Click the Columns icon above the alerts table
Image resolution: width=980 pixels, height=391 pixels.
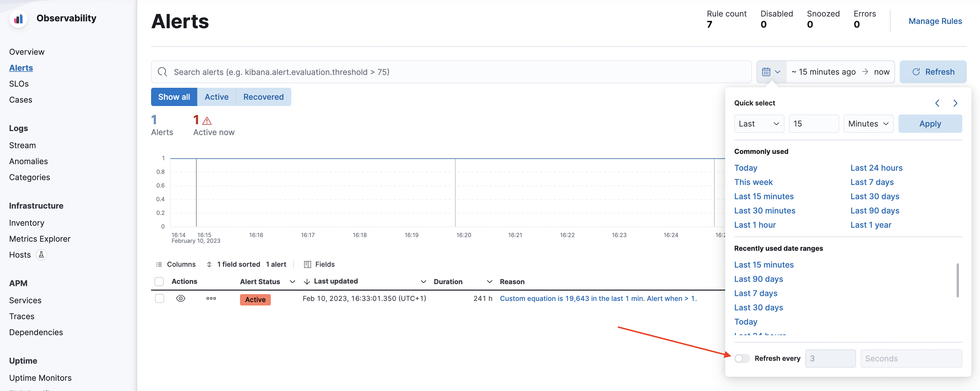159,264
